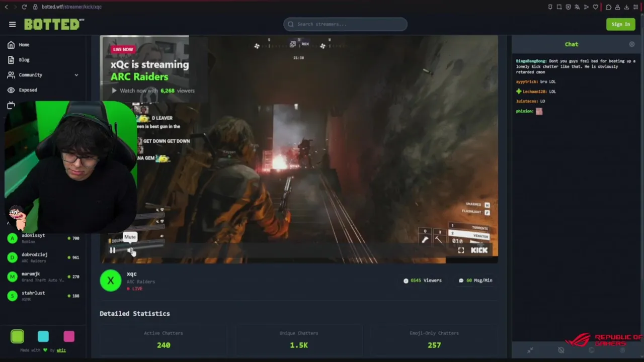
Task: Click phixion chat username
Action: (x=524, y=111)
